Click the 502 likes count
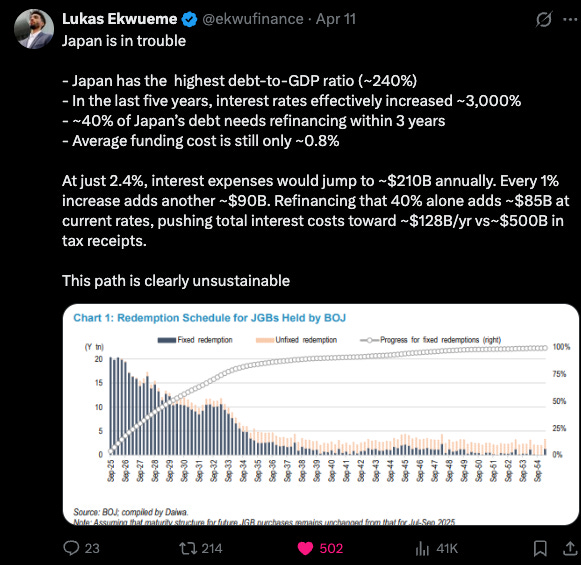 (x=331, y=548)
